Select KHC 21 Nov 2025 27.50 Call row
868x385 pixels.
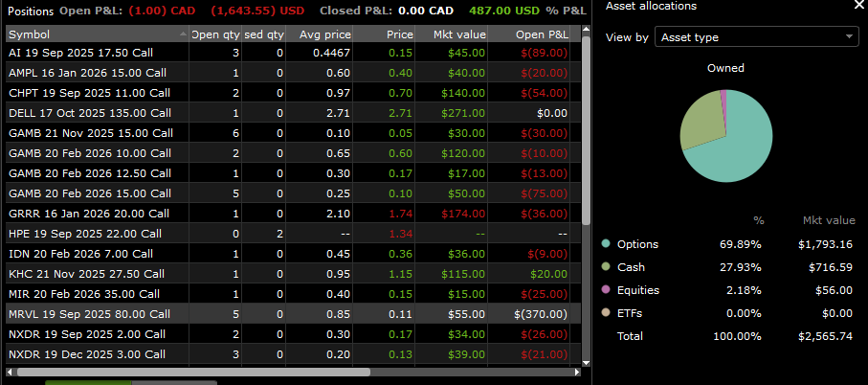(x=294, y=274)
